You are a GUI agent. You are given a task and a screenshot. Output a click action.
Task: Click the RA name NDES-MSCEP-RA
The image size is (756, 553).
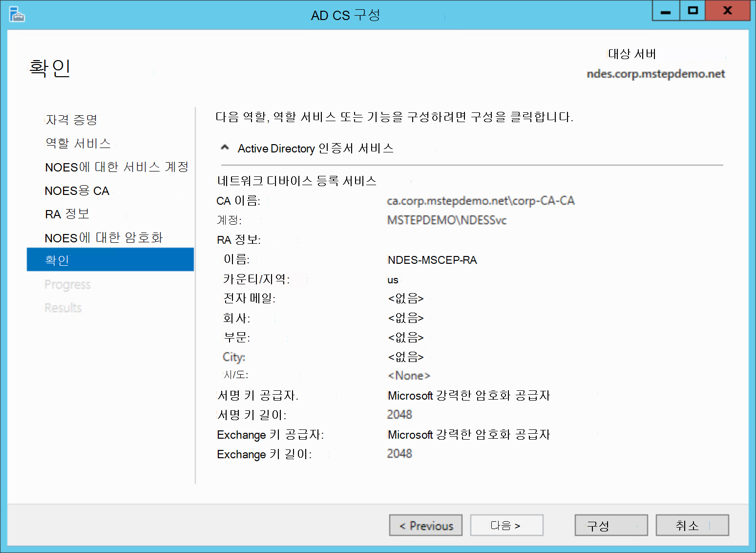[432, 260]
